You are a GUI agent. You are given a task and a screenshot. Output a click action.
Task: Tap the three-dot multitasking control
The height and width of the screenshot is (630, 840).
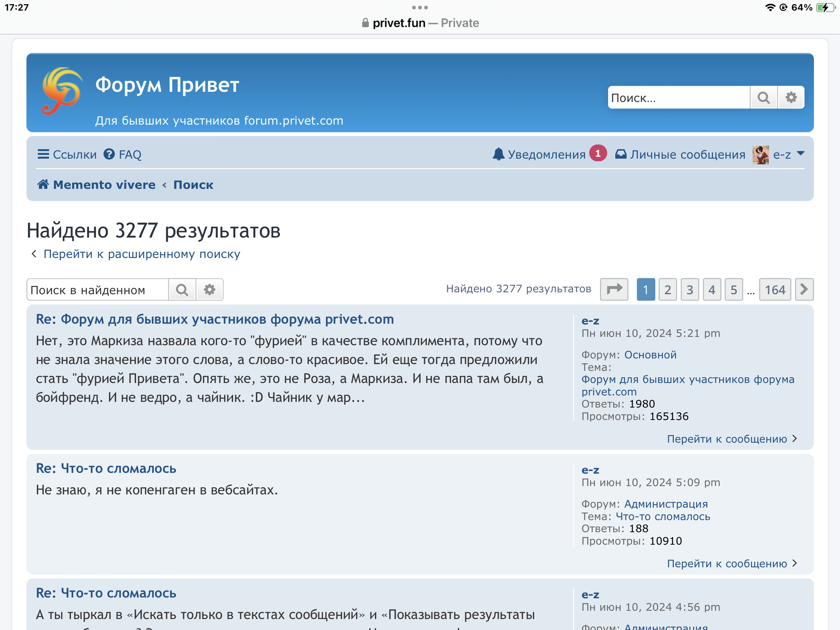pyautogui.click(x=420, y=7)
